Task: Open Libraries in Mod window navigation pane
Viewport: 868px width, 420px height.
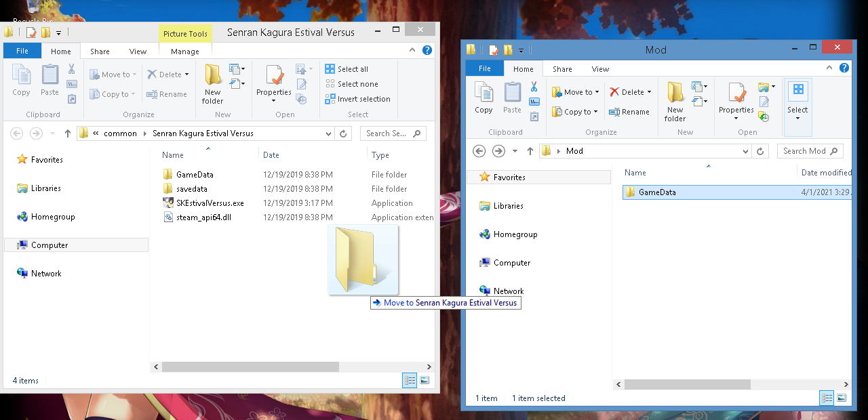Action: click(508, 206)
